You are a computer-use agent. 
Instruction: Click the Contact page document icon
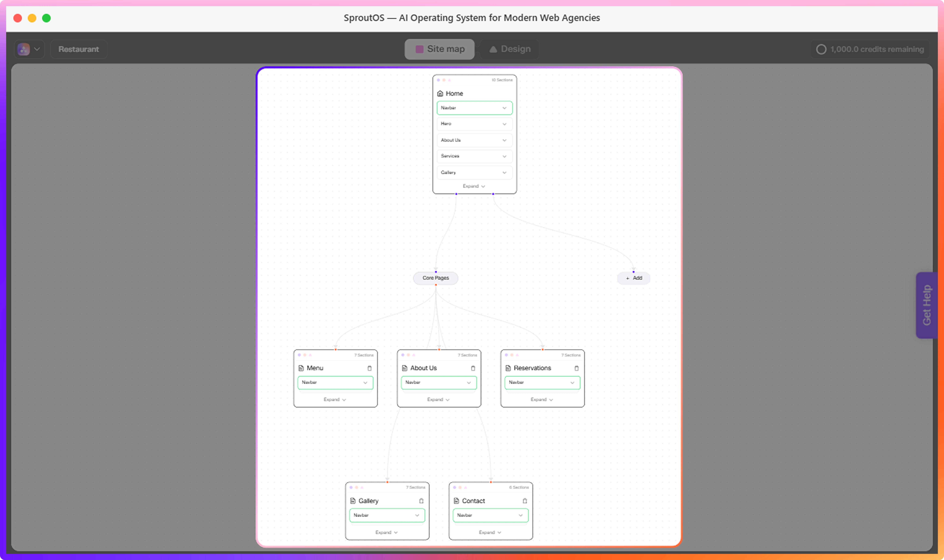456,501
